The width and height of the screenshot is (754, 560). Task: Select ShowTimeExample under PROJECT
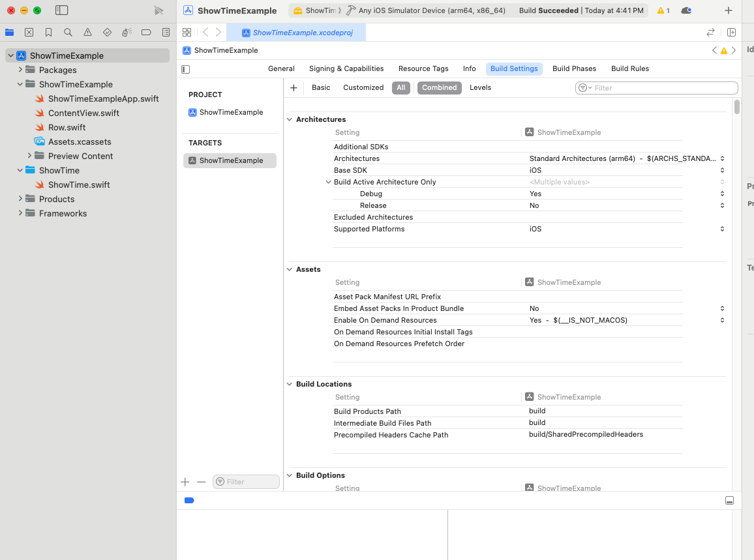(x=226, y=112)
